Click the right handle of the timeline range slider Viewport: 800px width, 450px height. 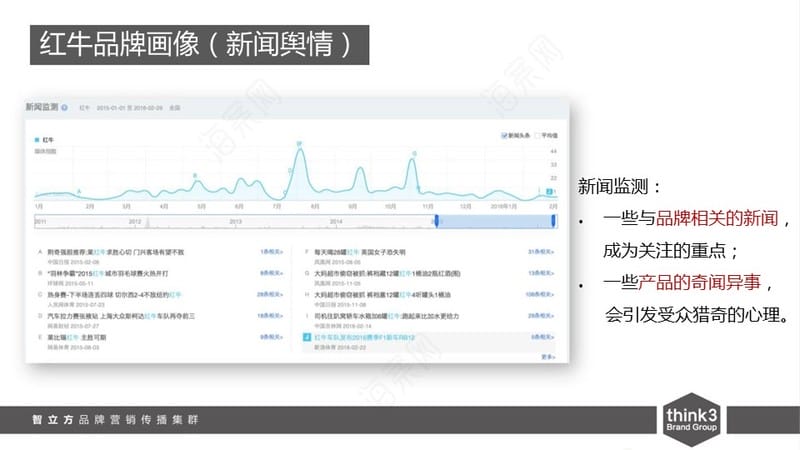pos(554,221)
